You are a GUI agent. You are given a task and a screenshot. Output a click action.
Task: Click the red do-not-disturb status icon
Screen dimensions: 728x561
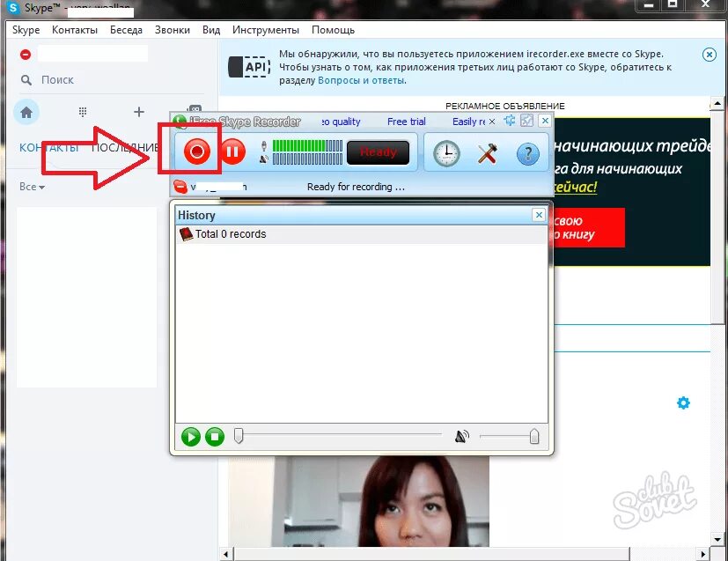(x=26, y=55)
